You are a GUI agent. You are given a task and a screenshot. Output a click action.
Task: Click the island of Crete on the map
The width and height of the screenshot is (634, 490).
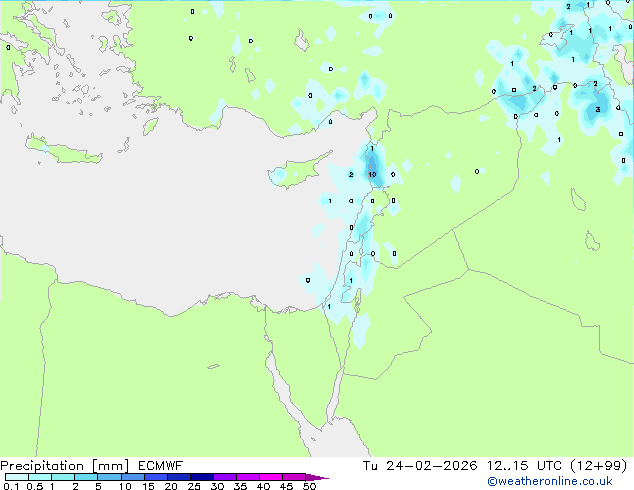click(63, 150)
